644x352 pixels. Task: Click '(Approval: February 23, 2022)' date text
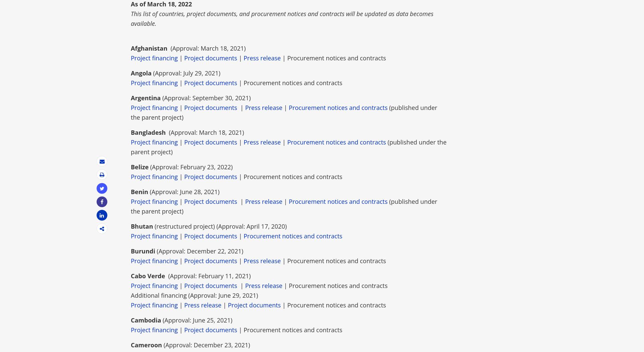coord(191,167)
